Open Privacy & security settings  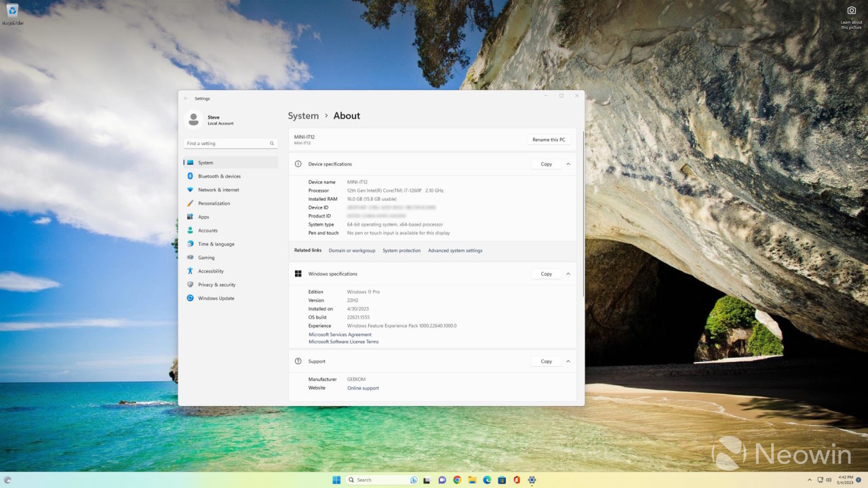click(231, 285)
